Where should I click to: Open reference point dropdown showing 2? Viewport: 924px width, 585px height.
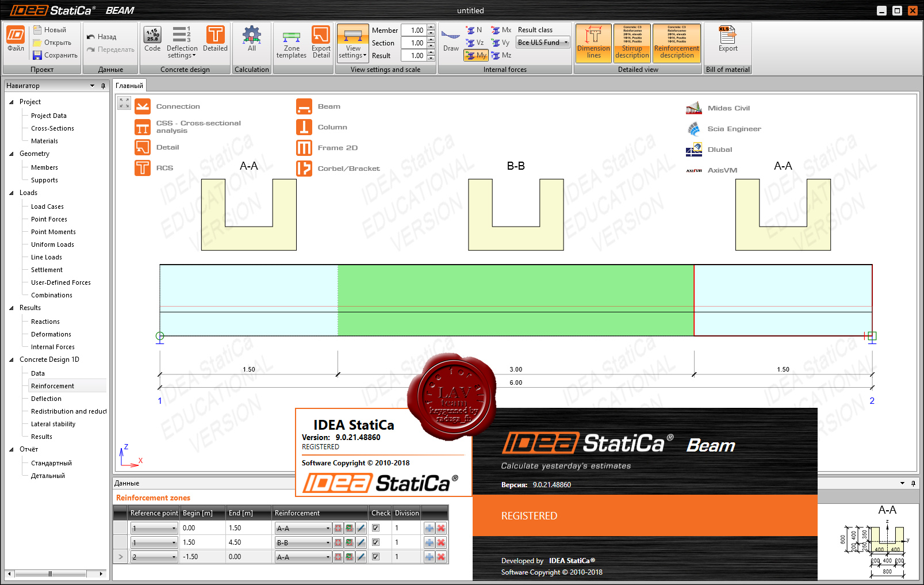coord(154,557)
